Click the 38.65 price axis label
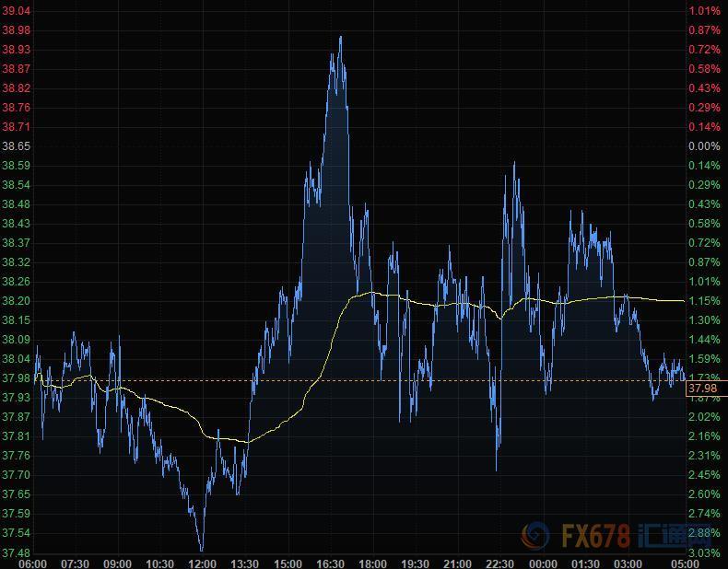 (17, 146)
